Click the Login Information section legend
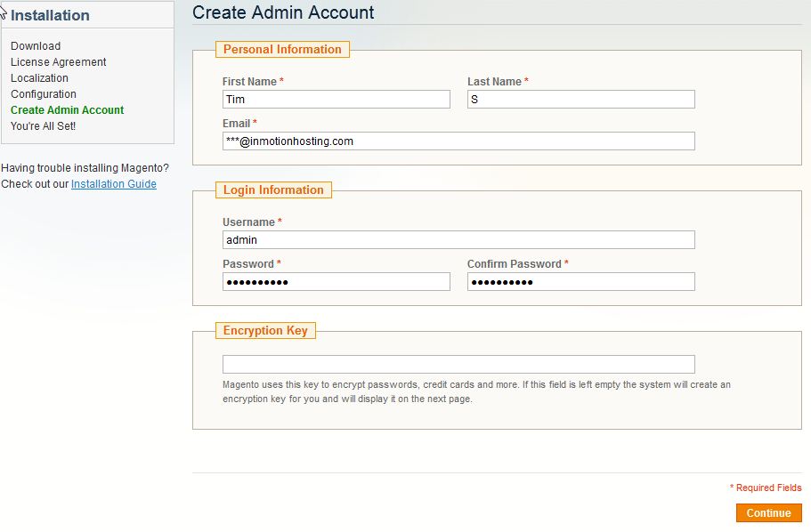The height and width of the screenshot is (532, 811). [x=273, y=190]
